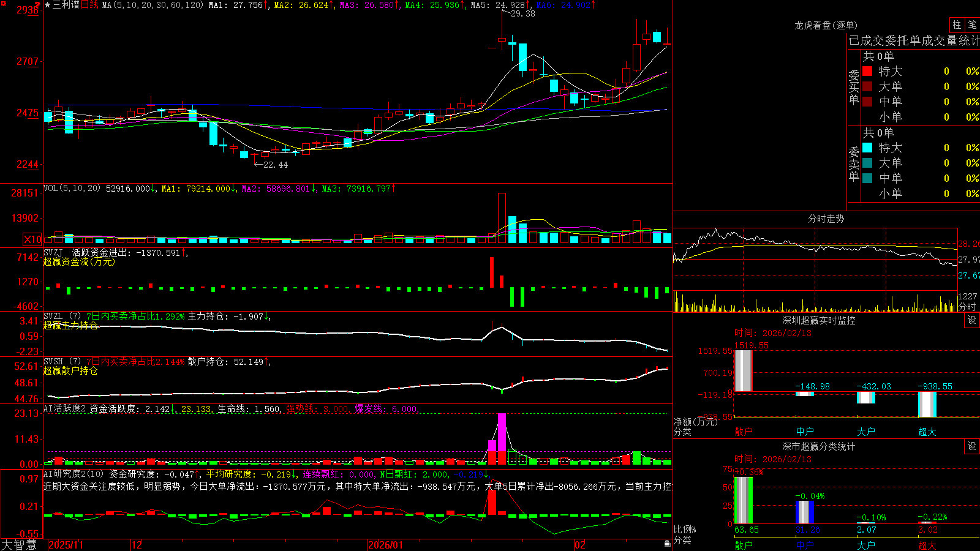Screen dimensions: 980x551
Task: Click the 大智慧 logo at bottom left
Action: click(x=19, y=545)
